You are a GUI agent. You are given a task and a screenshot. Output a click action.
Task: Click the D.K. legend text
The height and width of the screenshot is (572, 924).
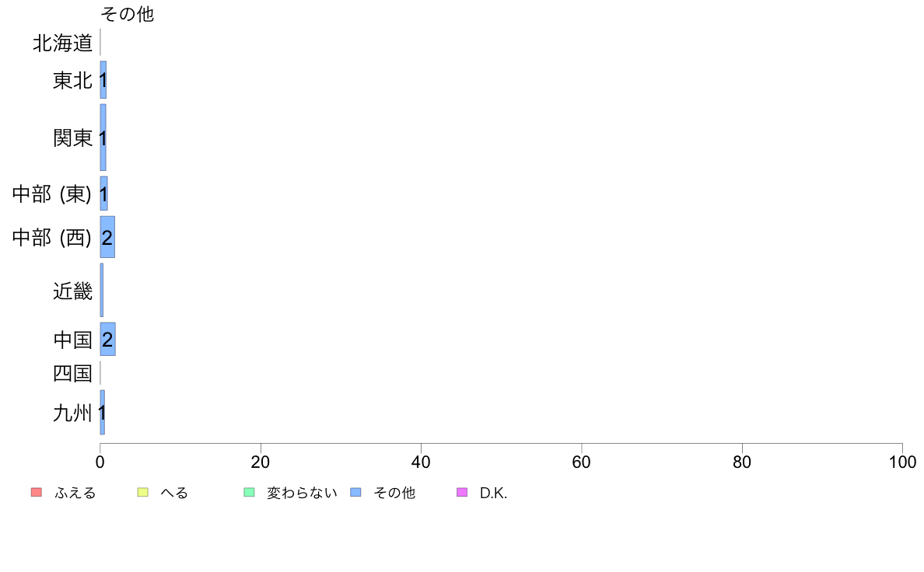493,493
